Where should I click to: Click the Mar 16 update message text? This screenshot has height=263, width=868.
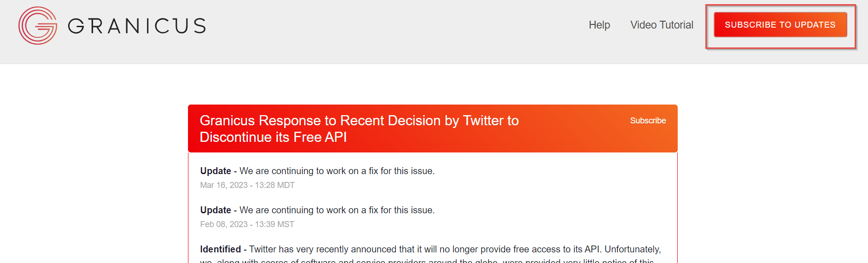tap(337, 171)
